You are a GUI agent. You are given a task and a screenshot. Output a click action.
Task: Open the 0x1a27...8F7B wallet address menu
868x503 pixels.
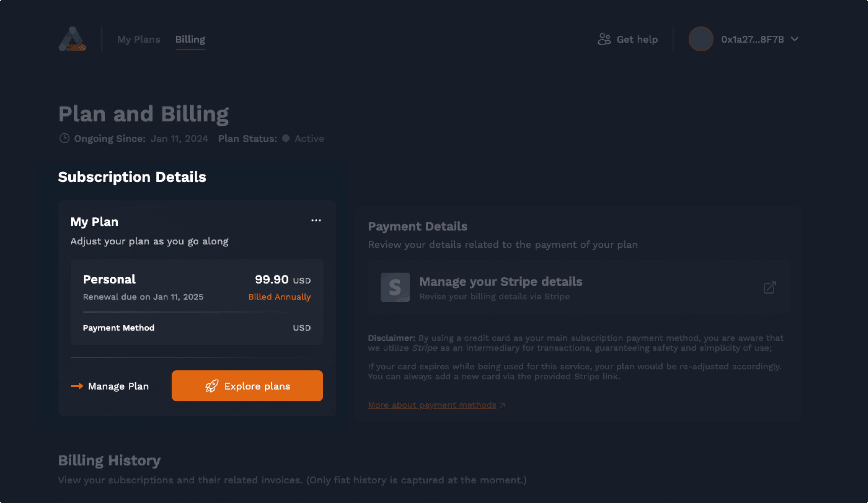tap(752, 40)
